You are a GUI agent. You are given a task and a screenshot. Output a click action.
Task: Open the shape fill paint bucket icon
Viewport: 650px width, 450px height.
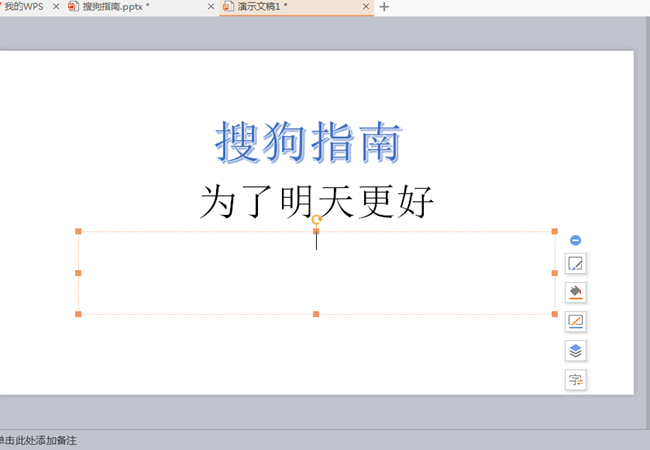[576, 293]
